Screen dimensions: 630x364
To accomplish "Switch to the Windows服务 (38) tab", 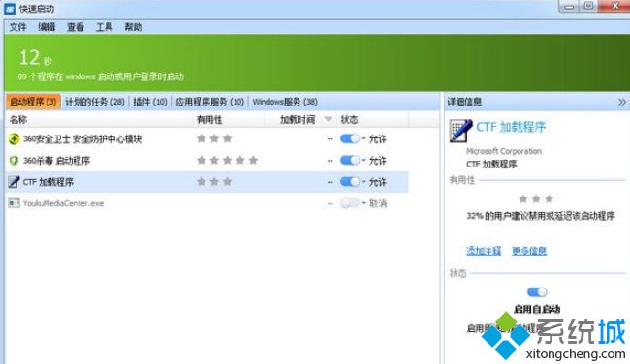I will click(285, 102).
